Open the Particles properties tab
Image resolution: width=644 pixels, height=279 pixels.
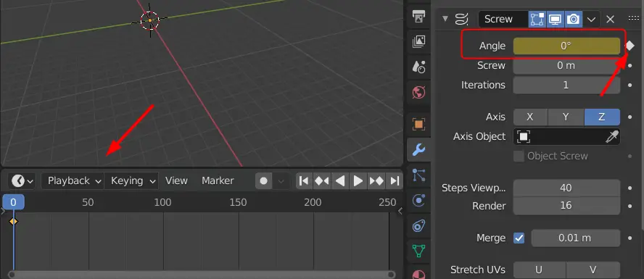pos(418,175)
